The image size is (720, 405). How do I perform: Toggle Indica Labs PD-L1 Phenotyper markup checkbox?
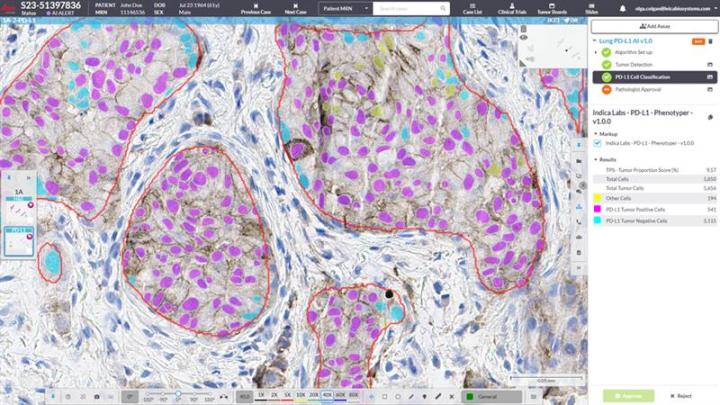(598, 143)
